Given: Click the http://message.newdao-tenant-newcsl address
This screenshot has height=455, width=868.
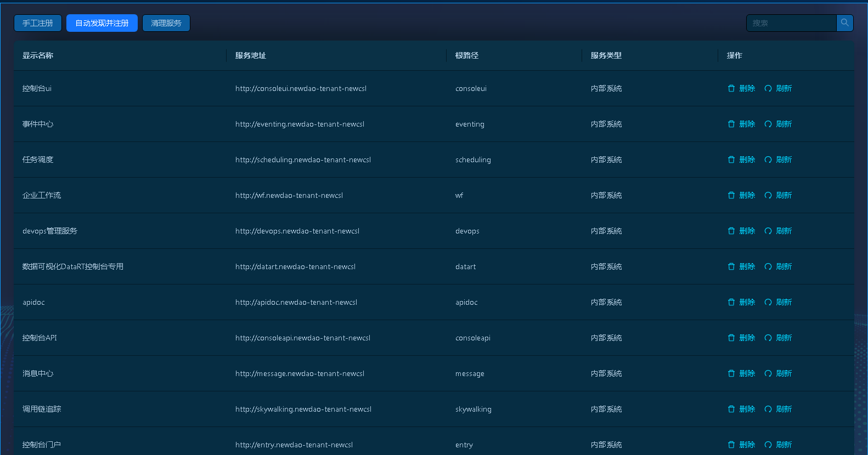Looking at the screenshot, I should tap(300, 373).
